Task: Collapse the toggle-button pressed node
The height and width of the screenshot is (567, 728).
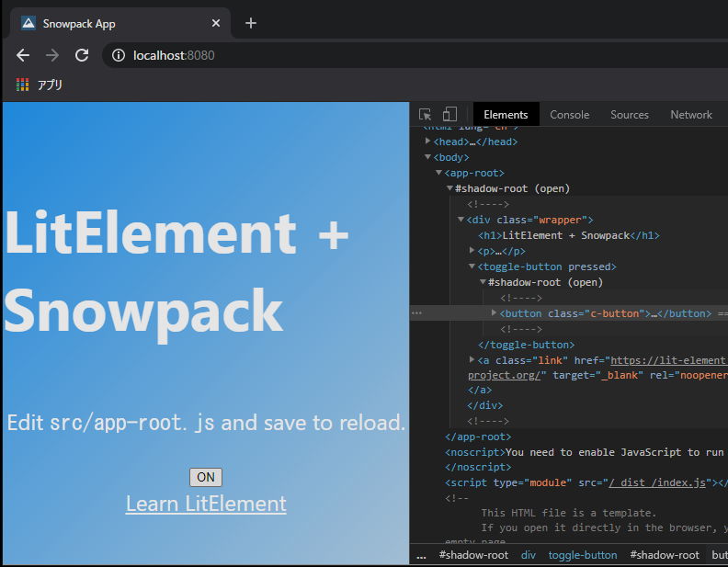Action: tap(472, 266)
